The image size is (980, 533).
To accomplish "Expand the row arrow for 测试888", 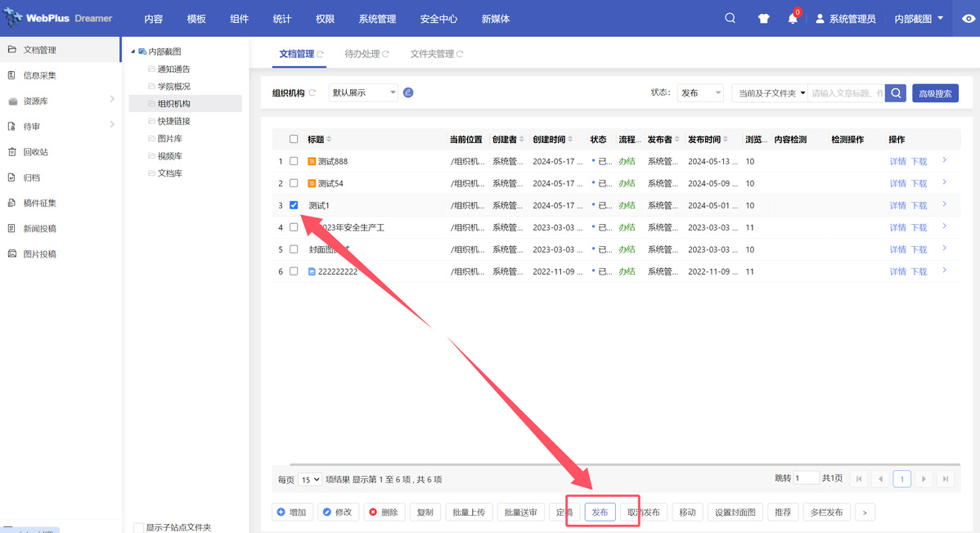I will [944, 160].
